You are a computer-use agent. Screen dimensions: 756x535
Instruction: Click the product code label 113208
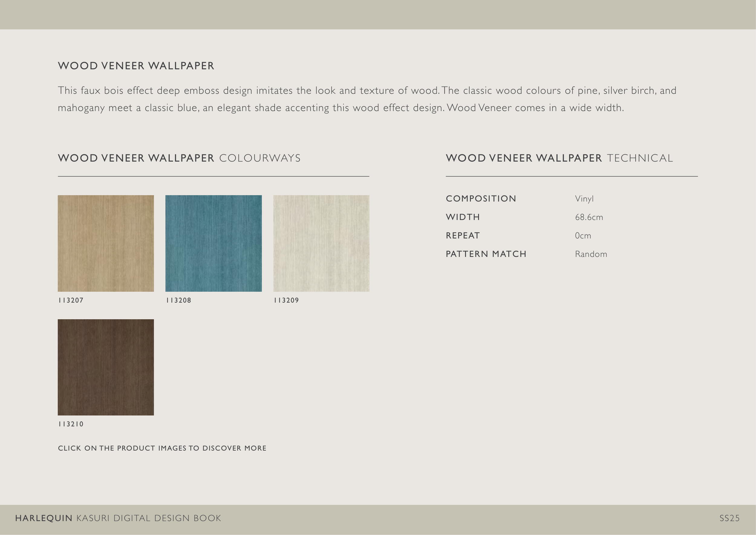click(x=178, y=300)
